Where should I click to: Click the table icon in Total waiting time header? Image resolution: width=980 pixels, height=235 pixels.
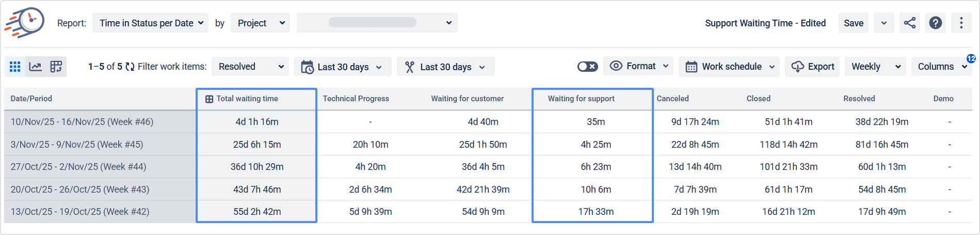(209, 99)
